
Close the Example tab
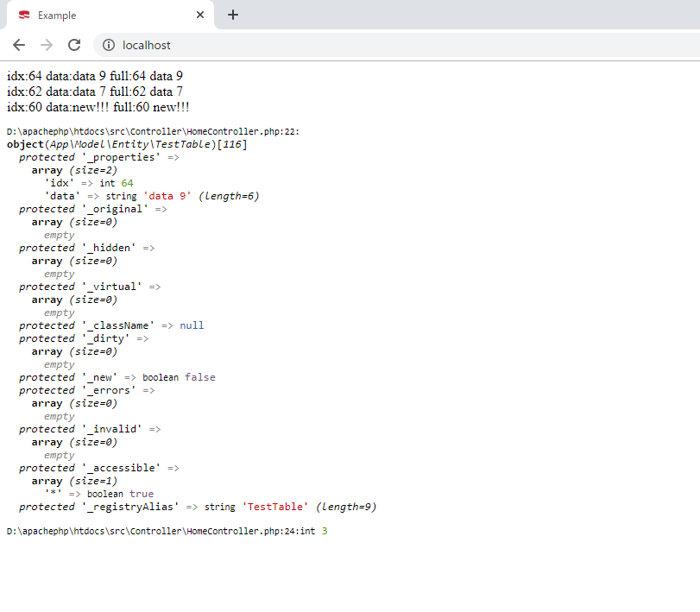200,15
